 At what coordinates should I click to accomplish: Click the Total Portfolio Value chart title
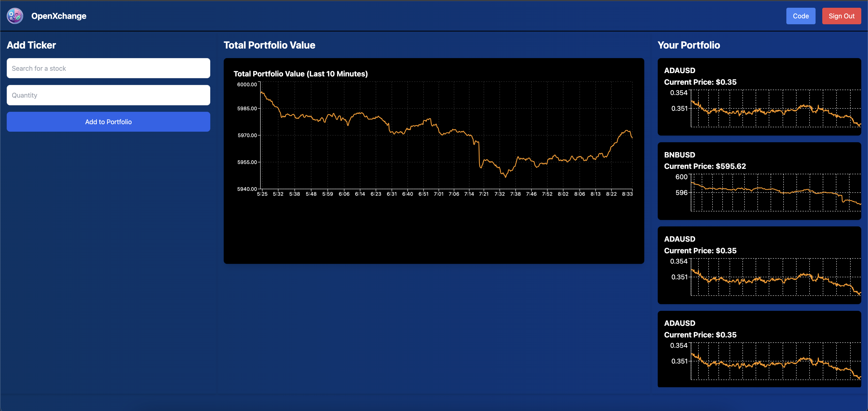[300, 74]
